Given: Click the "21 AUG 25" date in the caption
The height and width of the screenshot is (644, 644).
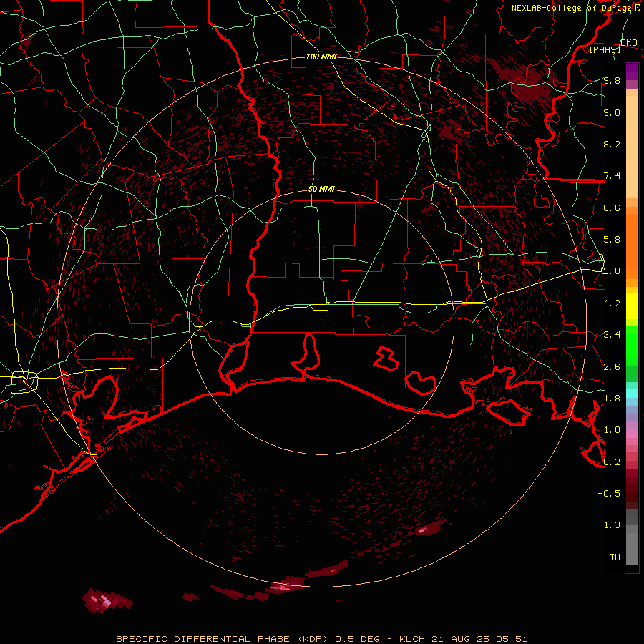Looking at the screenshot, I should [x=459, y=639].
